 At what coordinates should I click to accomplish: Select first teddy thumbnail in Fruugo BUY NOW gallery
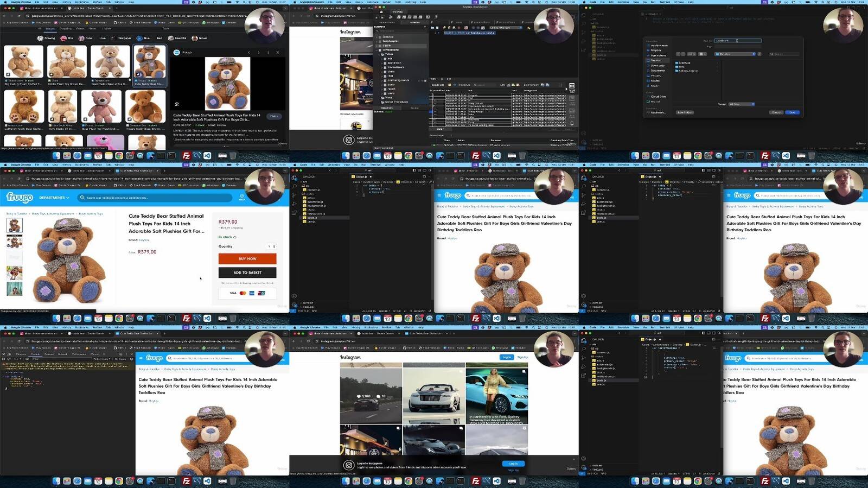15,225
